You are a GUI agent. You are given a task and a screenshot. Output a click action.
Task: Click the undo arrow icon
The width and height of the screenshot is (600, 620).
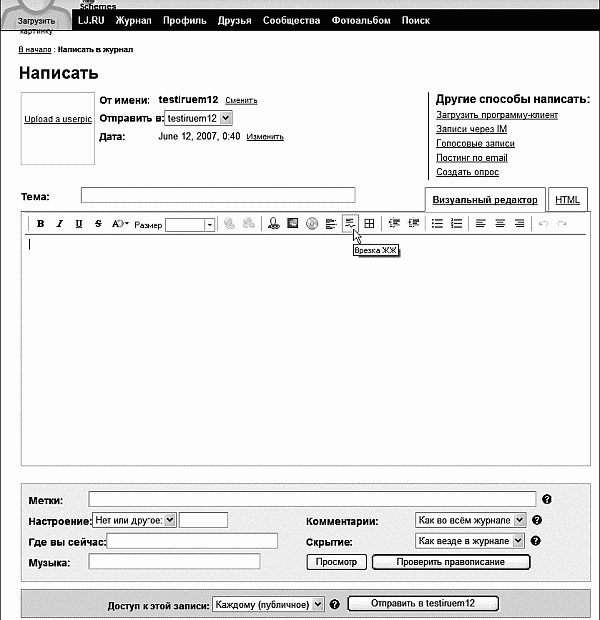[x=543, y=224]
